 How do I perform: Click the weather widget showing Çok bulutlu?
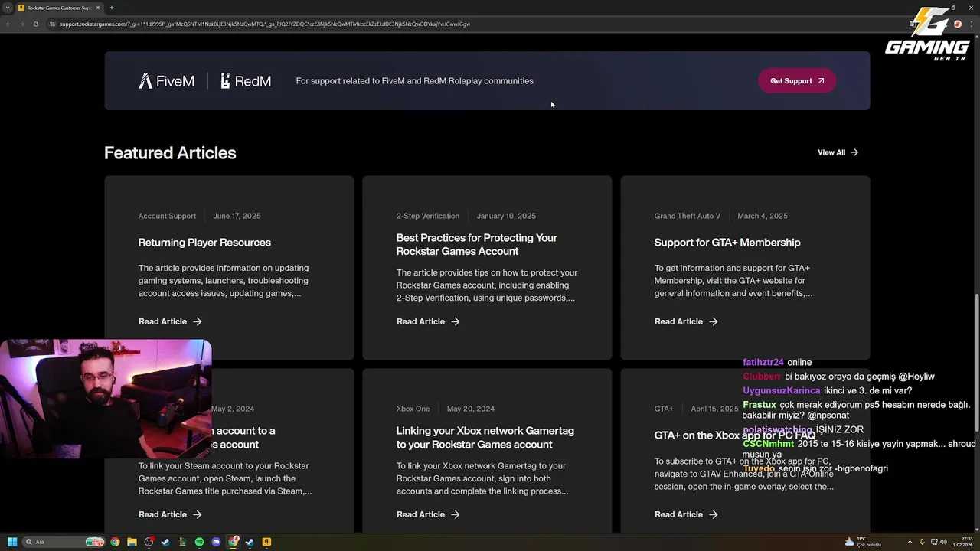point(864,542)
